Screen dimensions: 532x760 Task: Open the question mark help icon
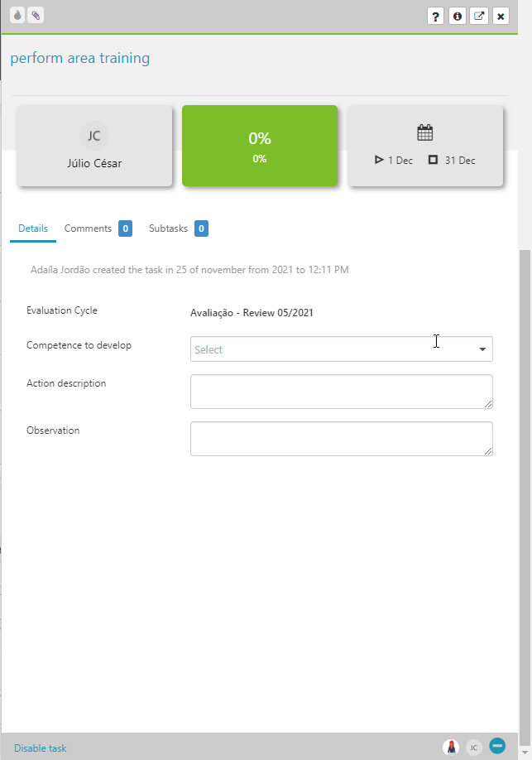(x=435, y=16)
